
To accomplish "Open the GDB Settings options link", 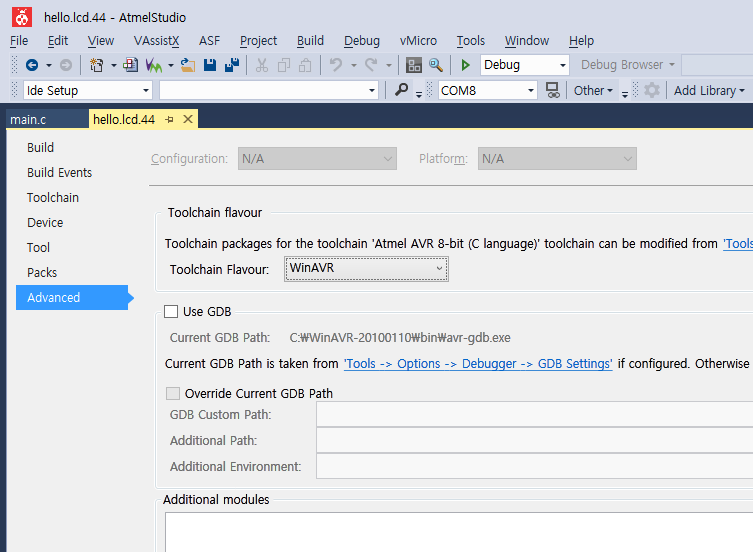I will 478,364.
